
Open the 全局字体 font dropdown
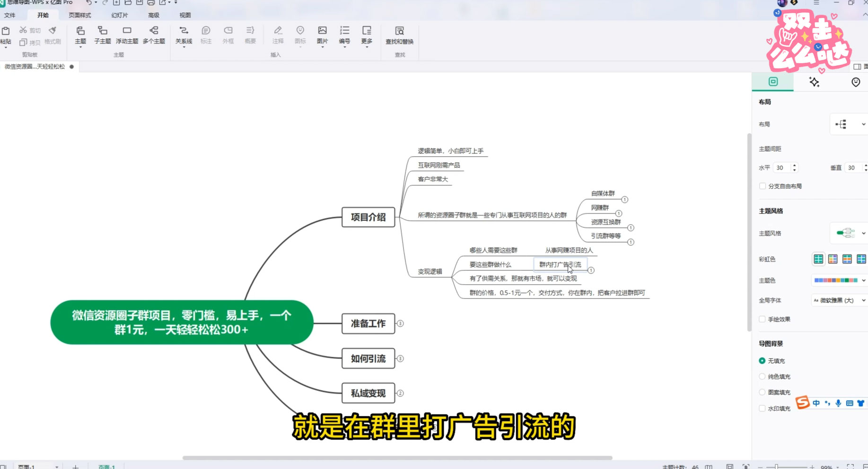click(x=838, y=300)
